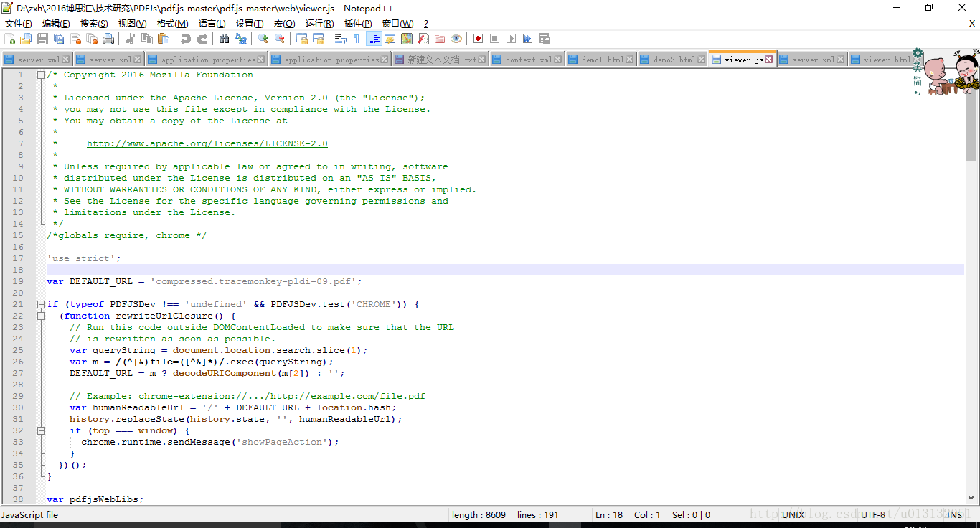The width and height of the screenshot is (980, 528).
Task: Click the UTF-8 encoding status field
Action: [873, 514]
